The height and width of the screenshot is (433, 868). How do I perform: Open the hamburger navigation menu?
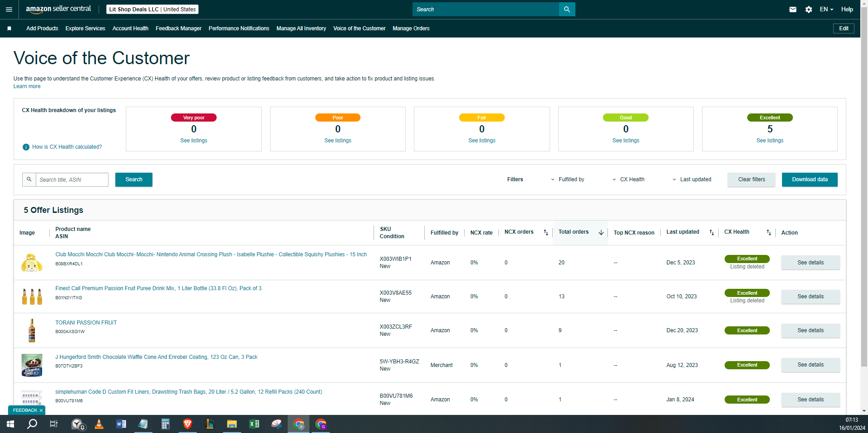(9, 9)
